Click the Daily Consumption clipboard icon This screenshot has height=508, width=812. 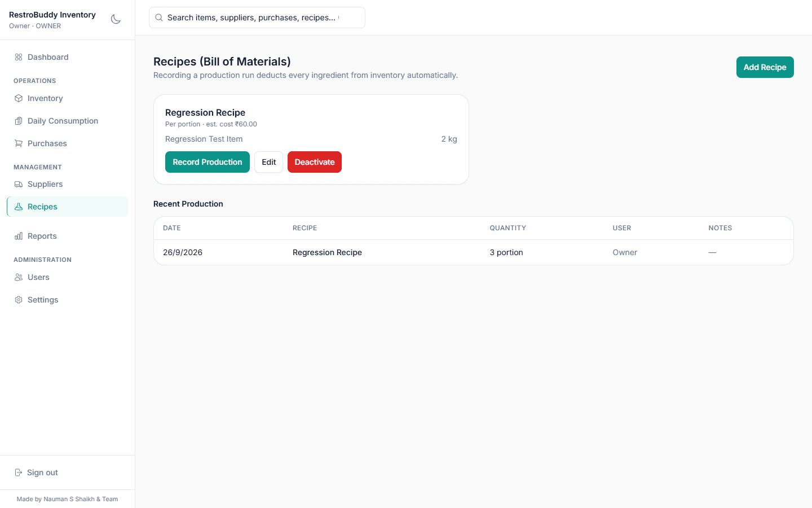(x=19, y=121)
